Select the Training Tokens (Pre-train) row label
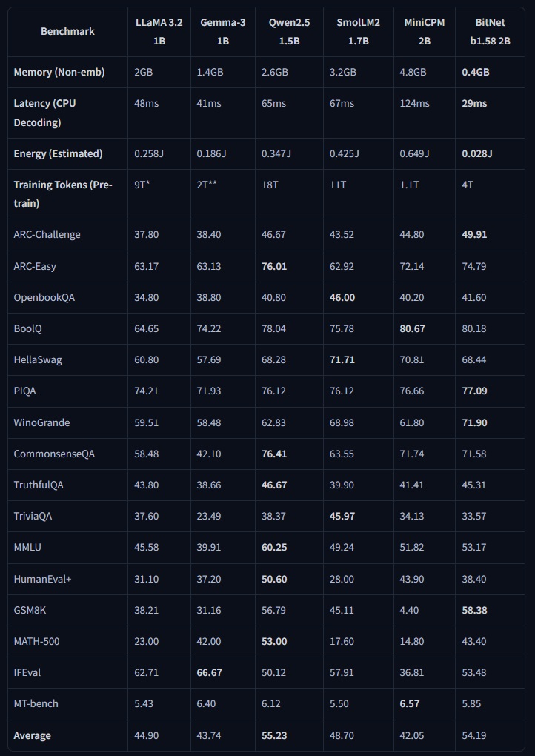The height and width of the screenshot is (756, 535). coord(63,193)
